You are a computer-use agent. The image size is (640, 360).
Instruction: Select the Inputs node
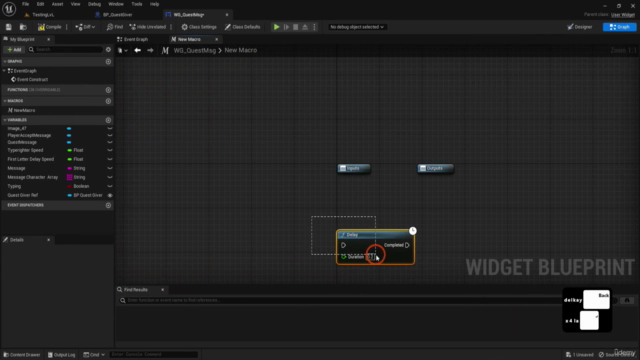click(354, 168)
